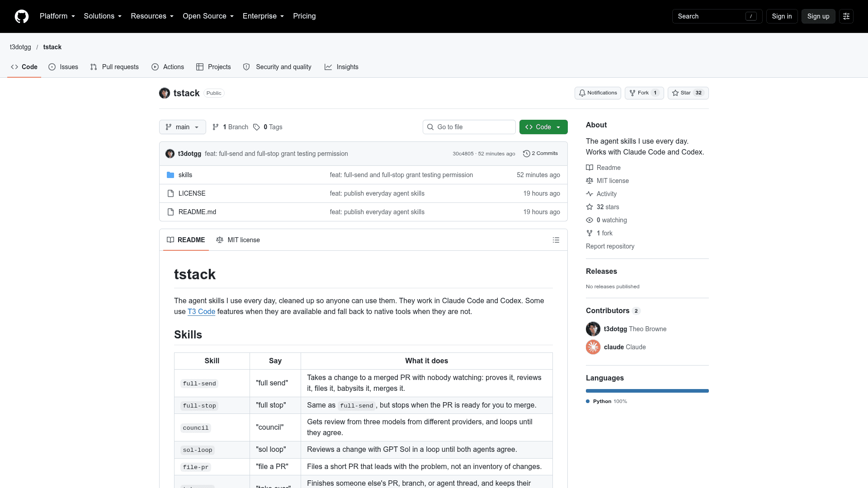The image size is (868, 488).
Task: Star the tstack repository
Action: (x=688, y=93)
